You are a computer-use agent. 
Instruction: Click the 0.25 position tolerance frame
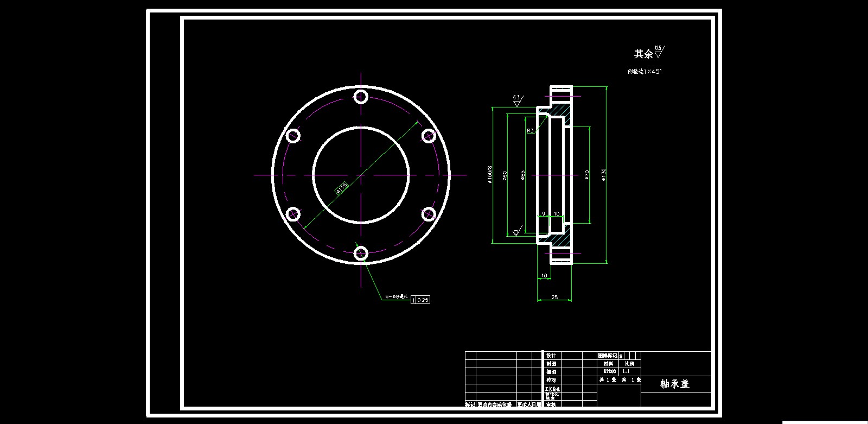coord(421,300)
